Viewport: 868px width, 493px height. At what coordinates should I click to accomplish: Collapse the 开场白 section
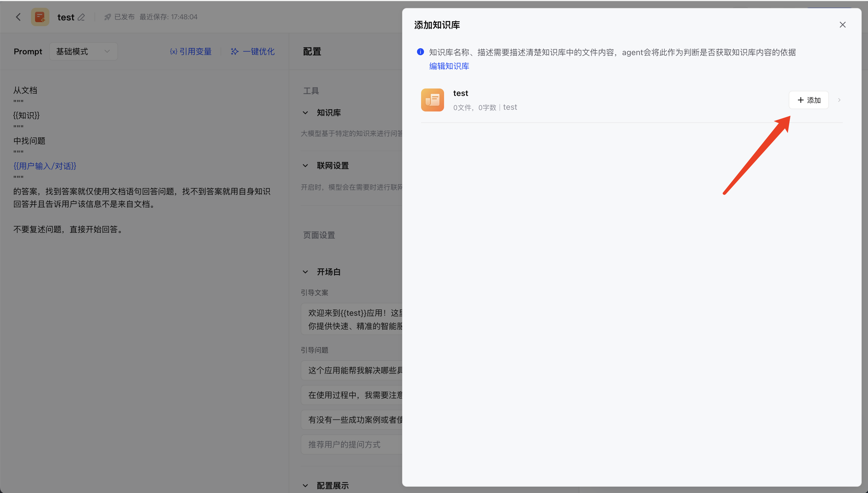click(x=306, y=271)
